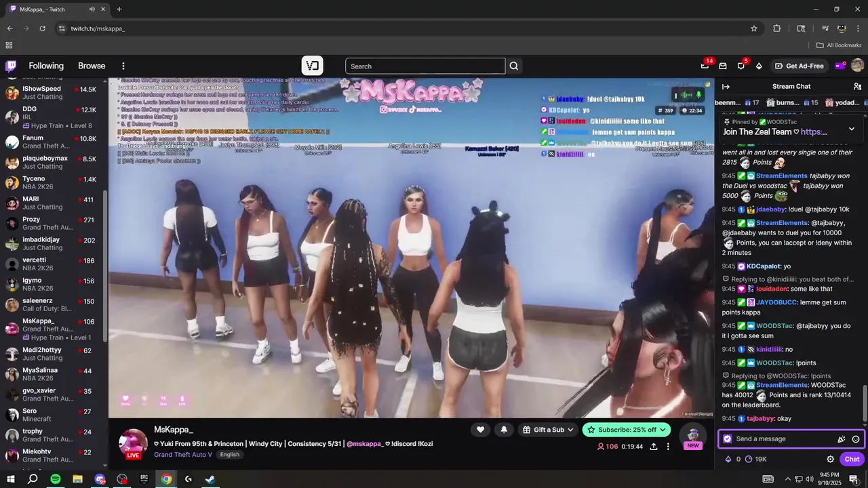The image size is (868, 488).
Task: Open the chat celebration party icon
Action: [842, 439]
